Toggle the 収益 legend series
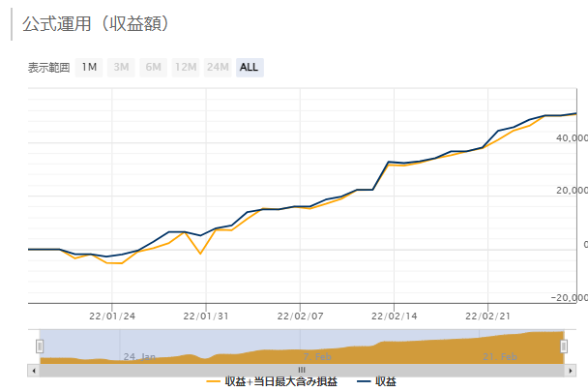The image size is (588, 392). (x=376, y=382)
